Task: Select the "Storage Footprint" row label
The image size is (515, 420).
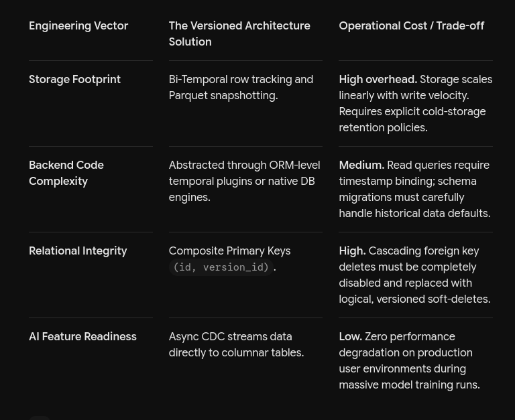Action: point(74,80)
